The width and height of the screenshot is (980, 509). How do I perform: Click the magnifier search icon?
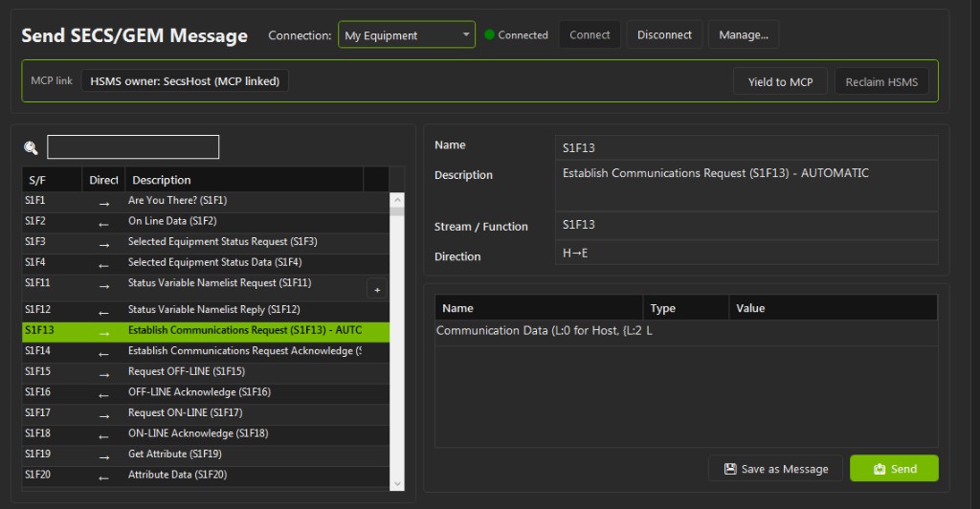[x=31, y=147]
